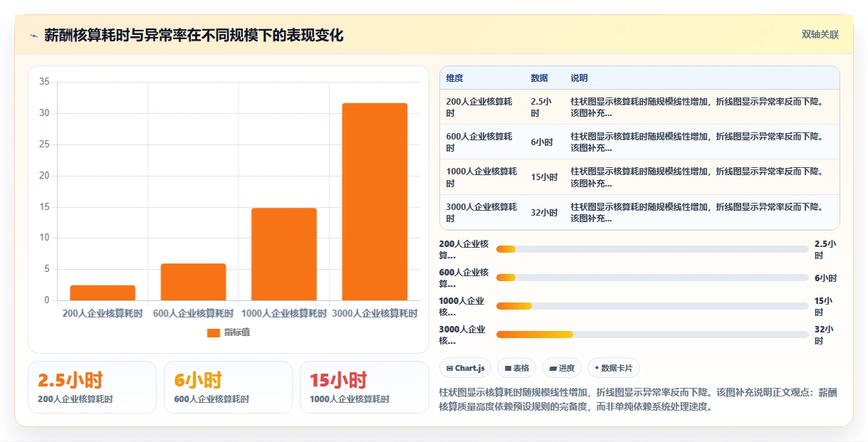Click the 35 y-axis label
Screen dimensions: 868x442
click(44, 82)
